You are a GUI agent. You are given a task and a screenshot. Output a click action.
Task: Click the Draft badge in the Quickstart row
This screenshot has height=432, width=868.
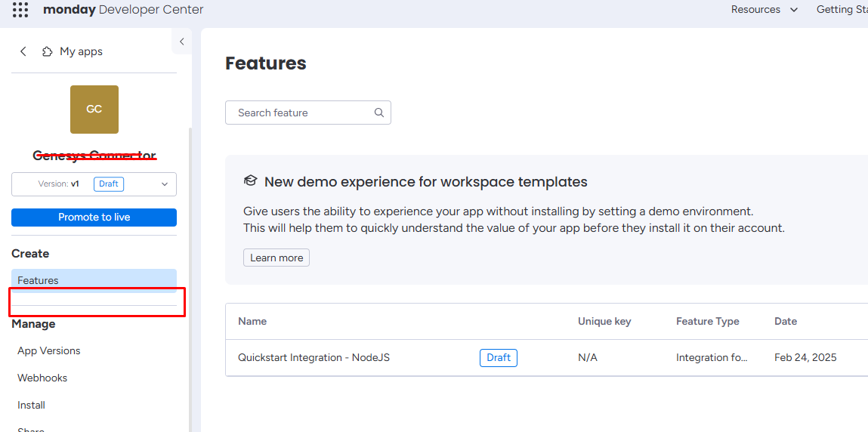[499, 358]
